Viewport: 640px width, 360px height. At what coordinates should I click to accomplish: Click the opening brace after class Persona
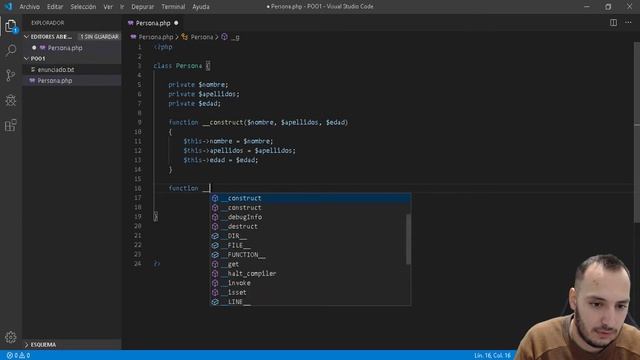click(x=208, y=66)
